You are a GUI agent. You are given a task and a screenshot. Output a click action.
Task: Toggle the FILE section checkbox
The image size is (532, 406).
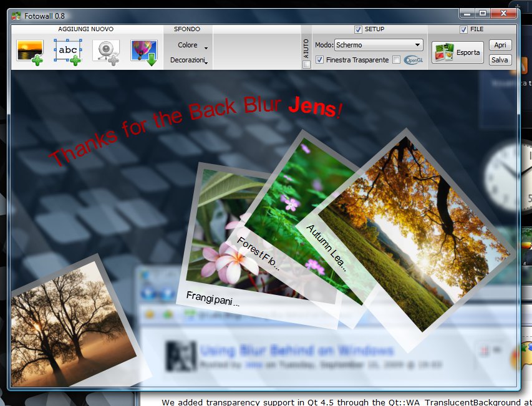pos(463,29)
